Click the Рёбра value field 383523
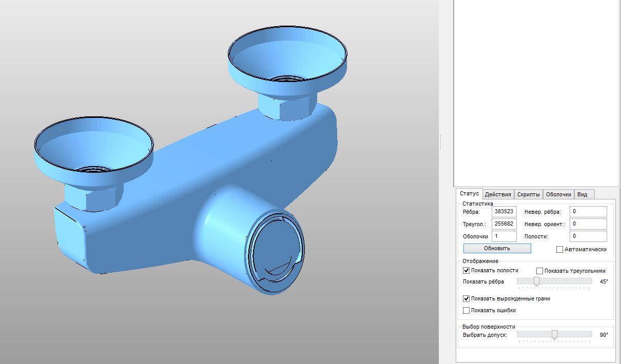 504,211
